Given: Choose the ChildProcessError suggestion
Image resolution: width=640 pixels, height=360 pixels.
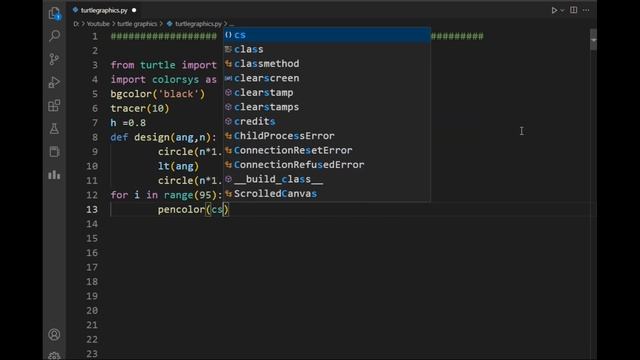Looking at the screenshot, I should tap(327, 136).
